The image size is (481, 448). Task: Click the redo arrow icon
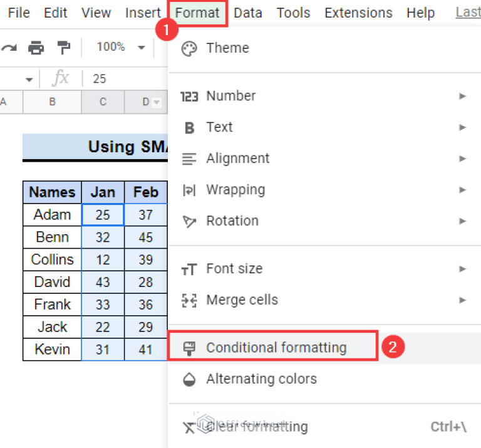[9, 48]
